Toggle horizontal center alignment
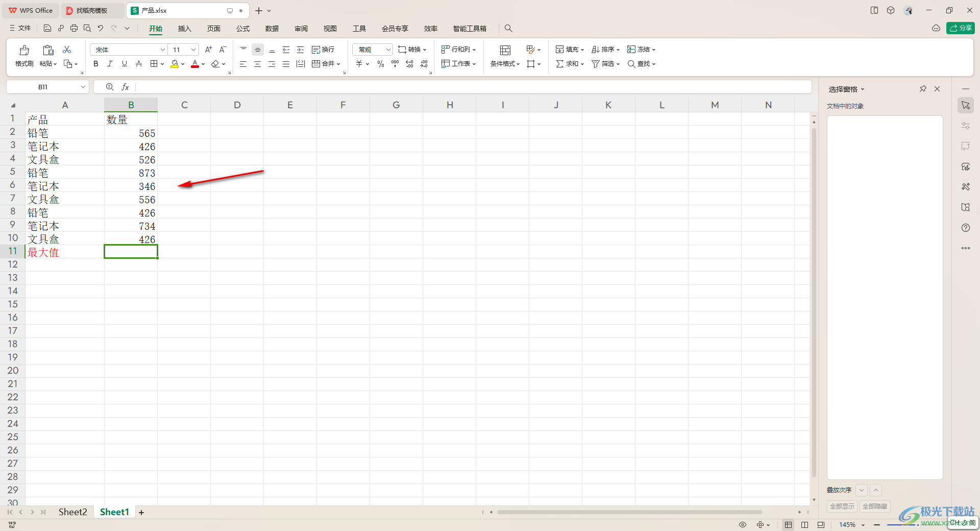Viewport: 980px width, 531px height. pyautogui.click(x=258, y=64)
